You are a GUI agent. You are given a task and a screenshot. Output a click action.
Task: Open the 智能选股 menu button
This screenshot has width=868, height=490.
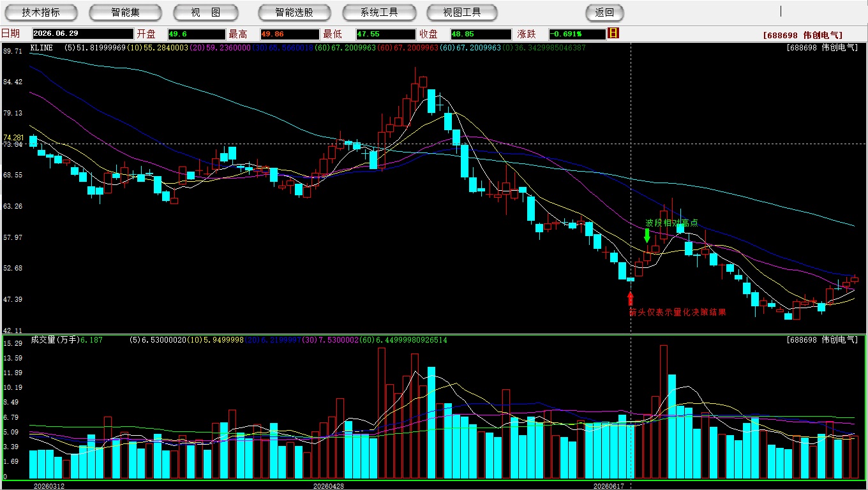(x=294, y=12)
